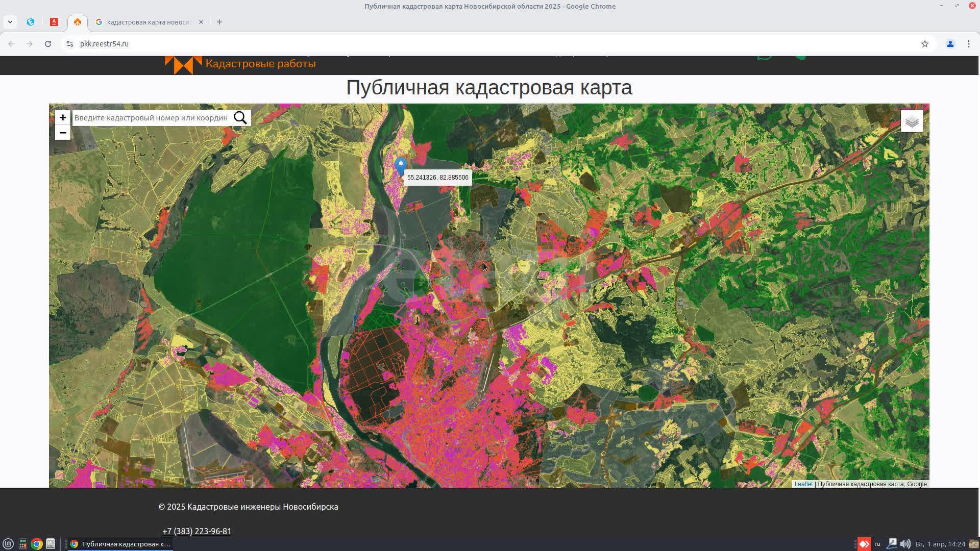Viewport: 980px width, 551px height.
Task: Open a new browser tab
Action: tap(219, 22)
